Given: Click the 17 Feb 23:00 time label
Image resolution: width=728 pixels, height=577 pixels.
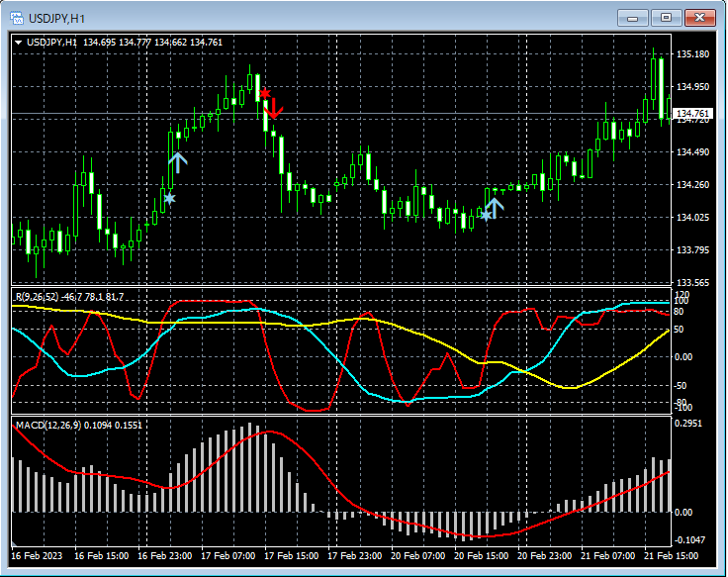Looking at the screenshot, I should (x=355, y=555).
